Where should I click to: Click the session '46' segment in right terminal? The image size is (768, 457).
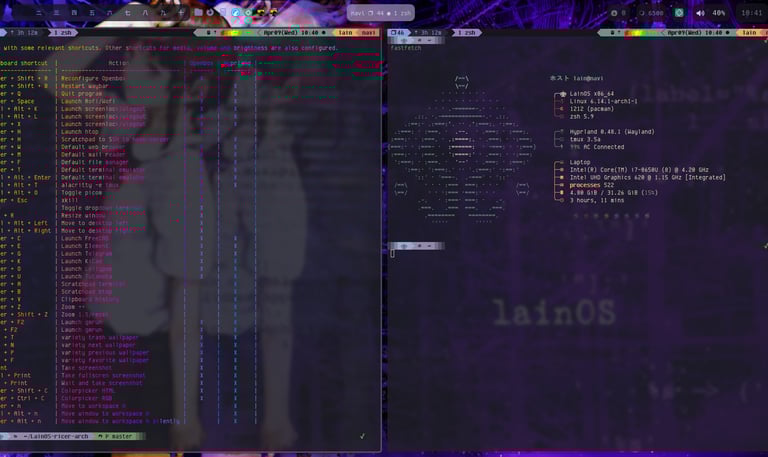(398, 33)
